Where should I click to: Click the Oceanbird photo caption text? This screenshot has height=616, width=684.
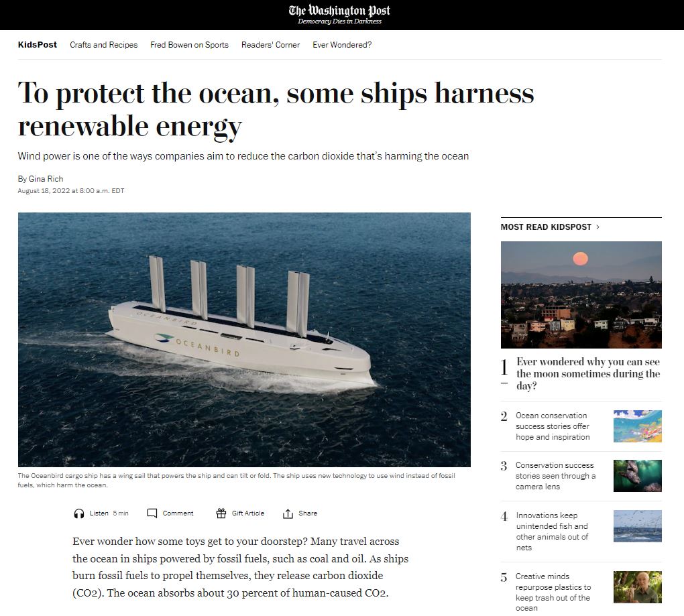[x=237, y=480]
